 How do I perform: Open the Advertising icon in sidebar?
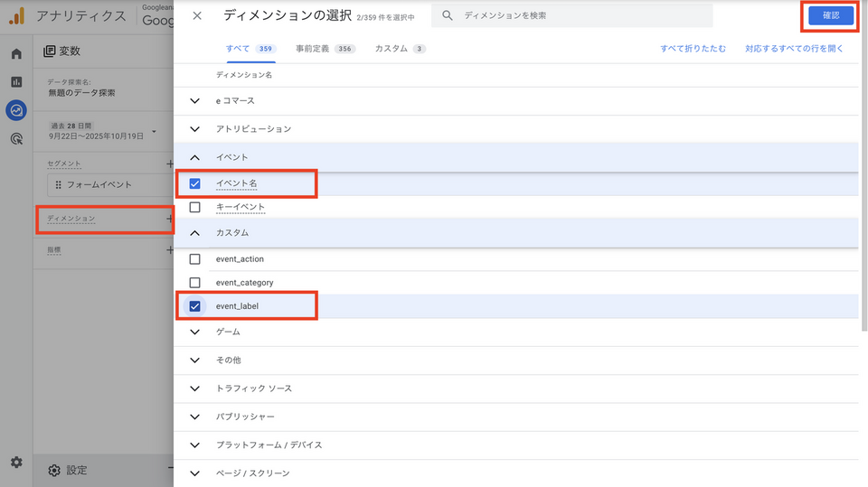click(x=16, y=138)
